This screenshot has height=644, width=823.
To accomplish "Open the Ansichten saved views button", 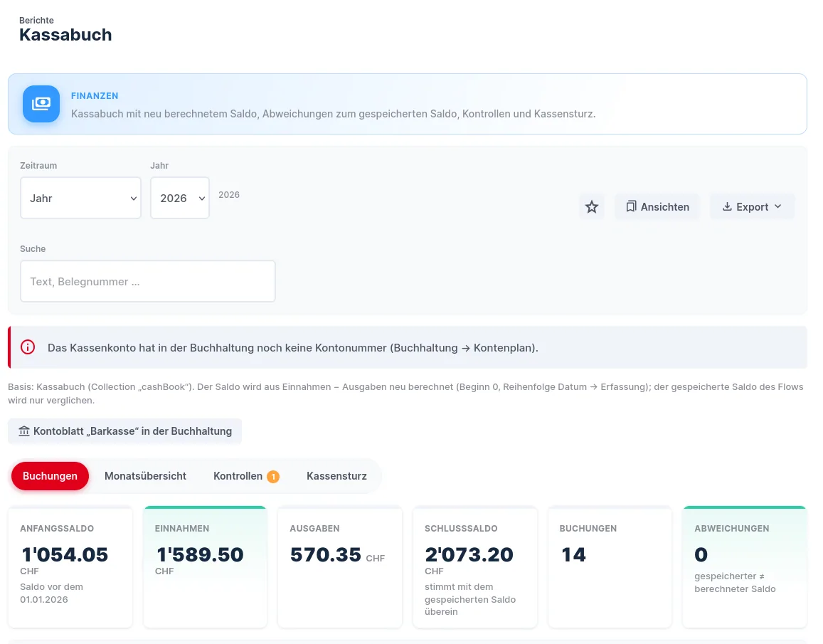I will [x=657, y=207].
